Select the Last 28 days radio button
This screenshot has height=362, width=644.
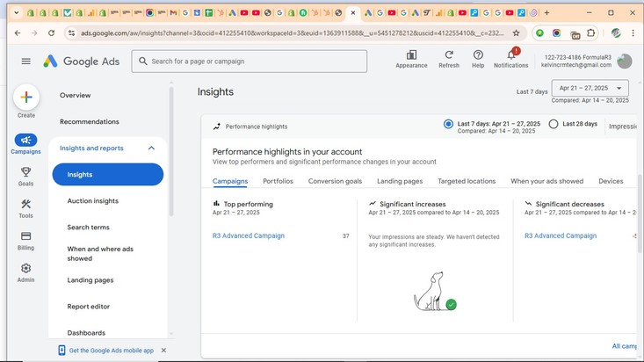click(x=553, y=125)
